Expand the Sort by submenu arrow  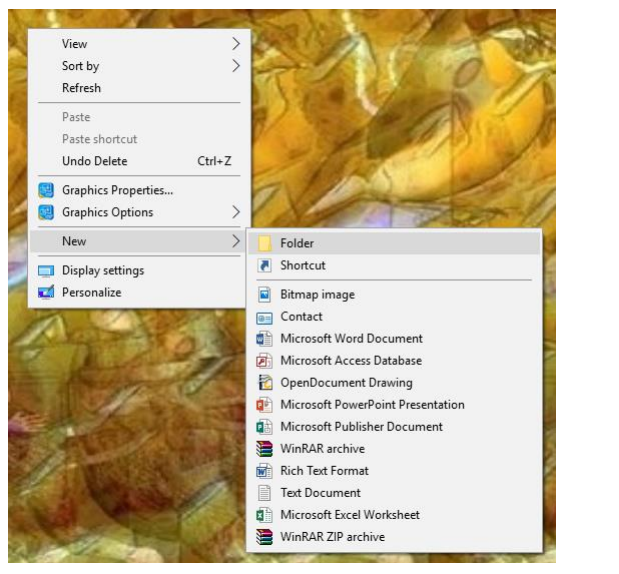pyautogui.click(x=236, y=66)
